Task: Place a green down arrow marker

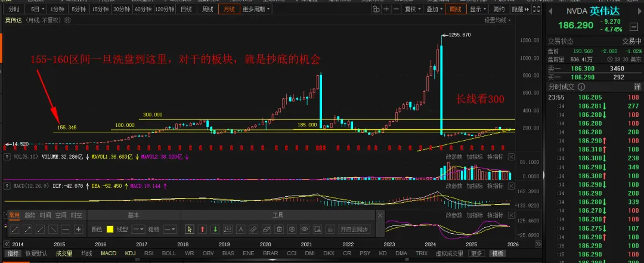Action: pos(215,229)
